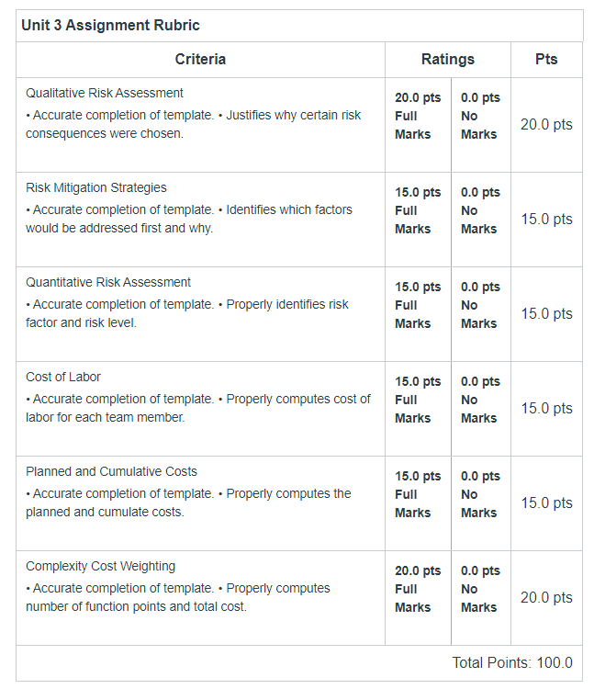Choose No Marks rating for Planned and Cumulative Costs
This screenshot has width=594, height=700.
[x=481, y=503]
